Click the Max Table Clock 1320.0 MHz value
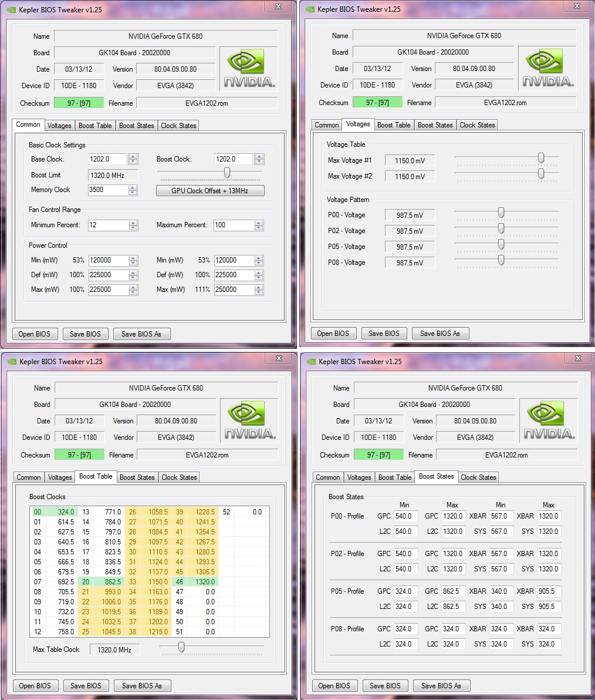This screenshot has height=700, width=595. tap(114, 650)
